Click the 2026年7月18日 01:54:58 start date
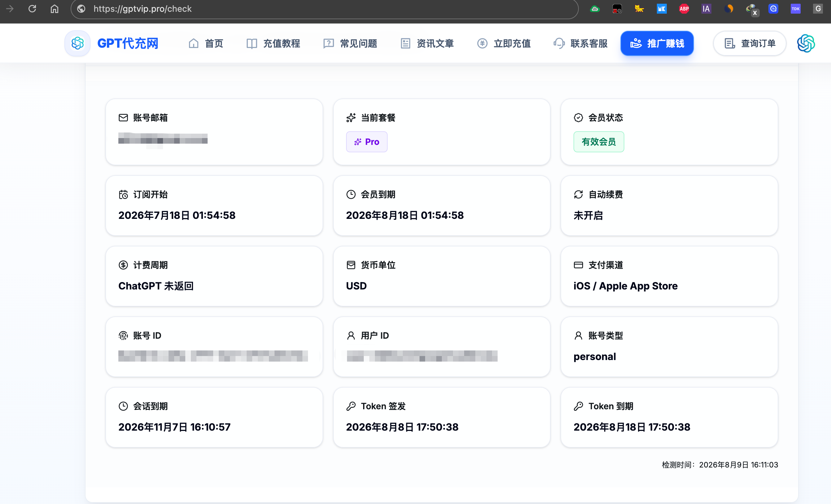 (x=177, y=215)
